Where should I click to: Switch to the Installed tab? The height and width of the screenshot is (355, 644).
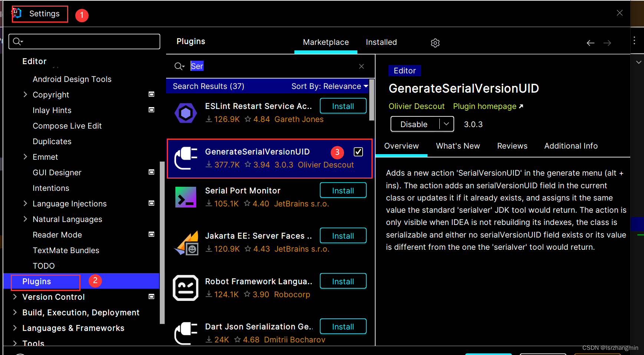pos(381,42)
